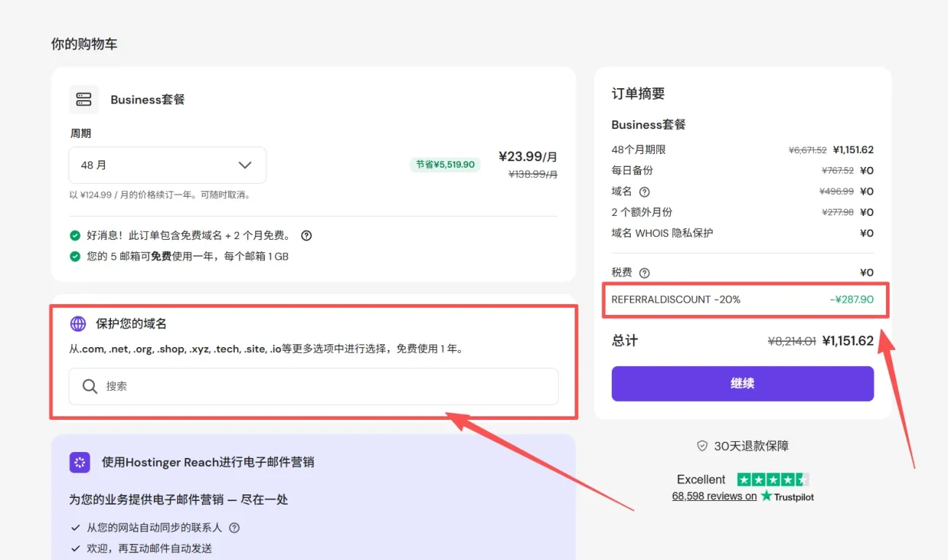948x560 pixels.
Task: Click the Excellent rating label
Action: [x=701, y=480]
